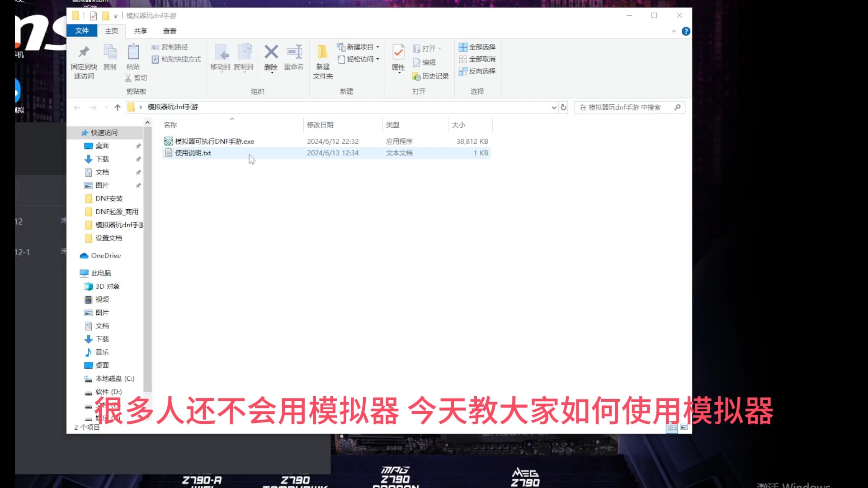Click the 全部取消 deselect all button

pyautogui.click(x=477, y=59)
